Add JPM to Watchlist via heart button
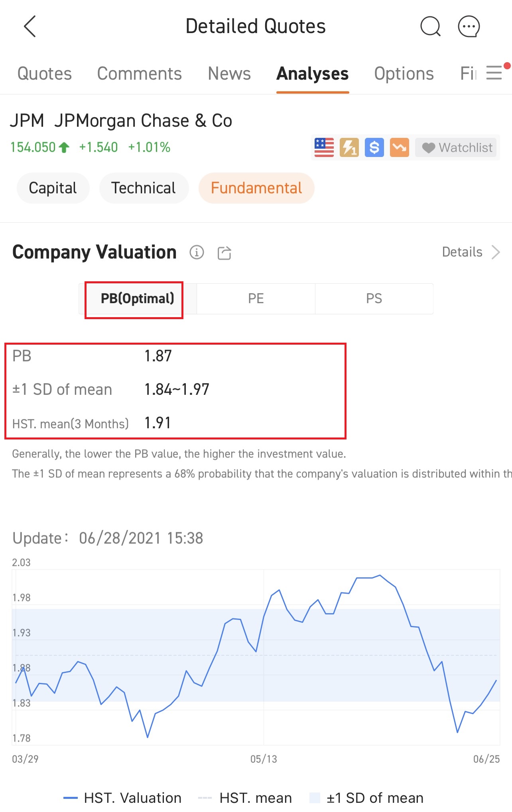This screenshot has height=812, width=512. pyautogui.click(x=456, y=147)
